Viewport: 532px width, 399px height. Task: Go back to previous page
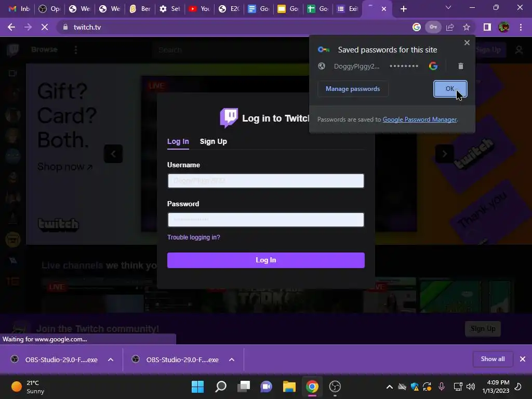(x=11, y=27)
